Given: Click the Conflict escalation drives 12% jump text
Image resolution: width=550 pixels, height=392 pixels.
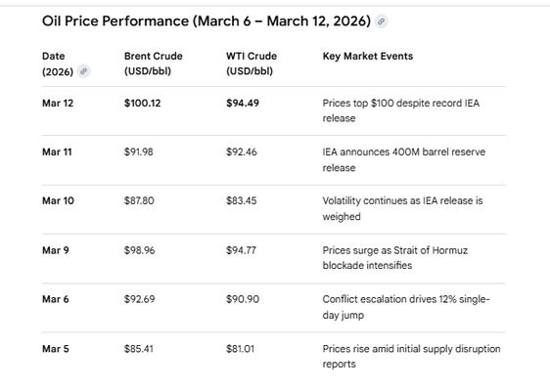Looking at the screenshot, I should (406, 307).
